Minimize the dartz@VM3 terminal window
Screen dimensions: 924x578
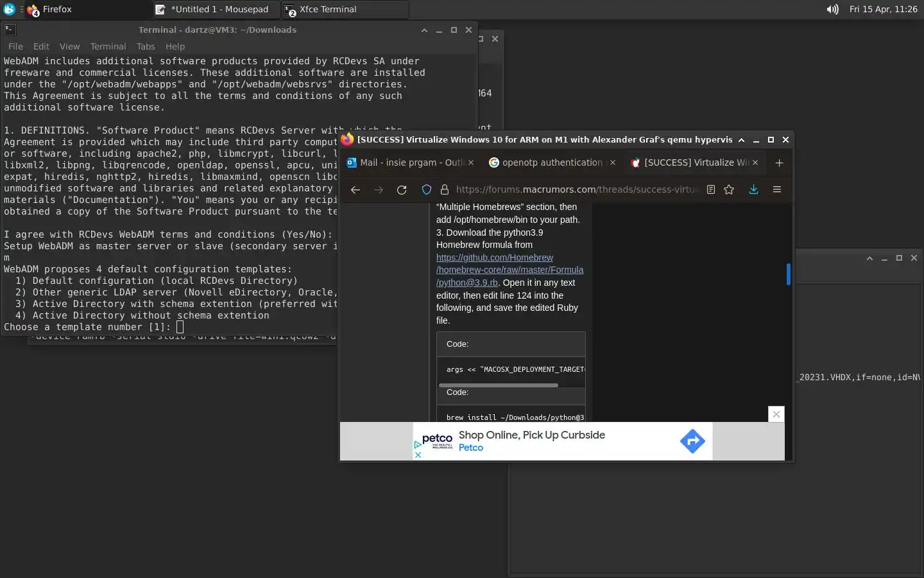pos(439,30)
